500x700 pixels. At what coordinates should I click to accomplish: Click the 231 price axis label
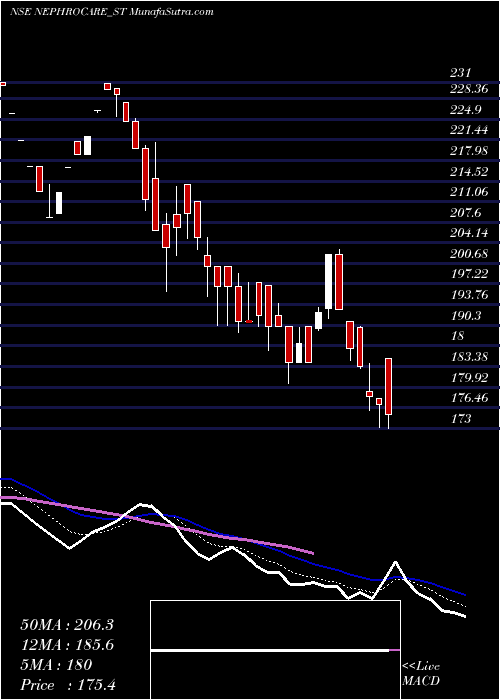tap(461, 72)
